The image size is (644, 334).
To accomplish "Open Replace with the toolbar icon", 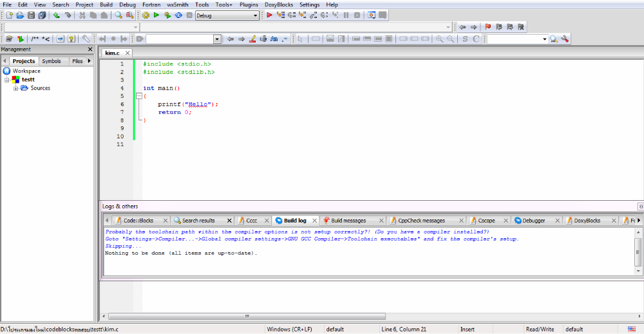I will click(130, 15).
